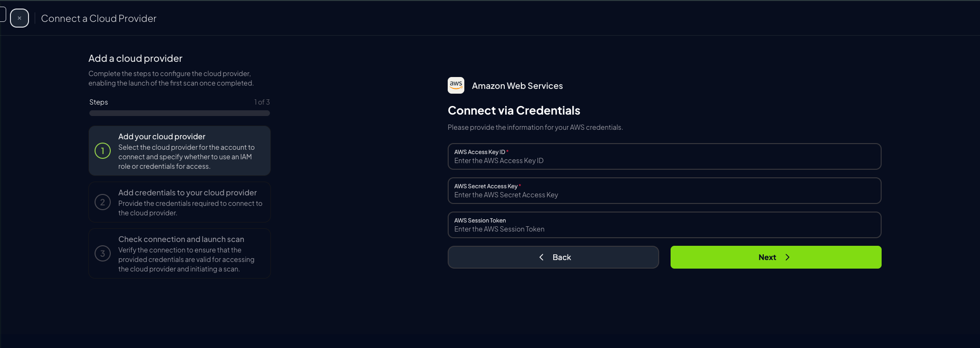Click the 'Amazon Web Services' label

[x=517, y=86]
